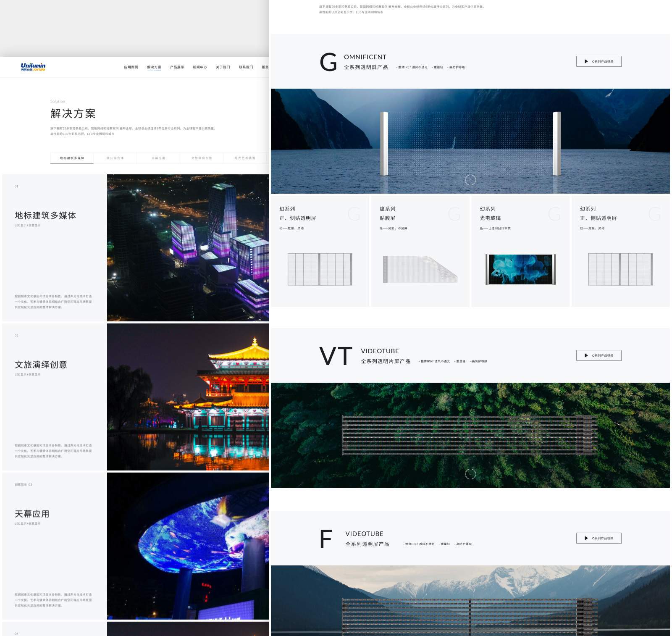Image resolution: width=672 pixels, height=636 pixels.
Task: Click the curled film screen product image
Action: 420,269
